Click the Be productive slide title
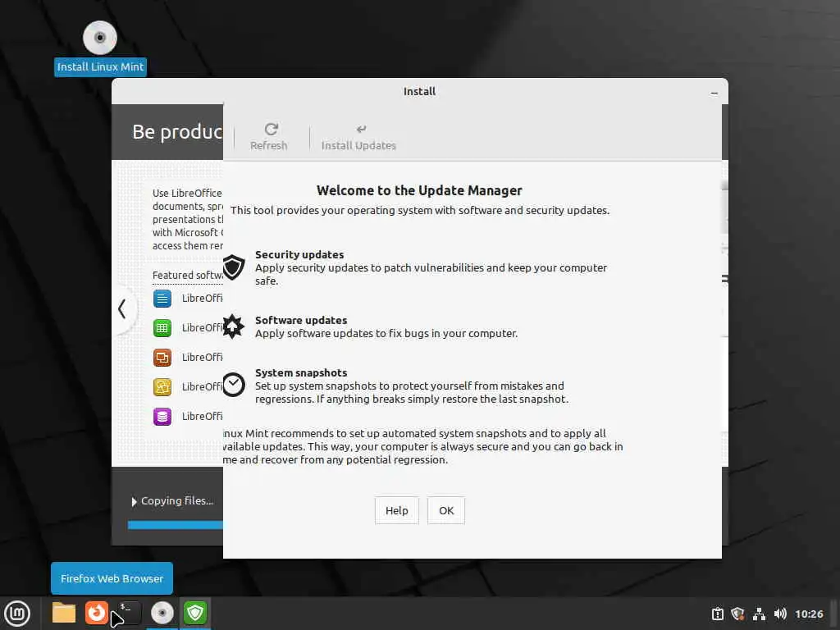Viewport: 840px width, 630px height. click(177, 132)
